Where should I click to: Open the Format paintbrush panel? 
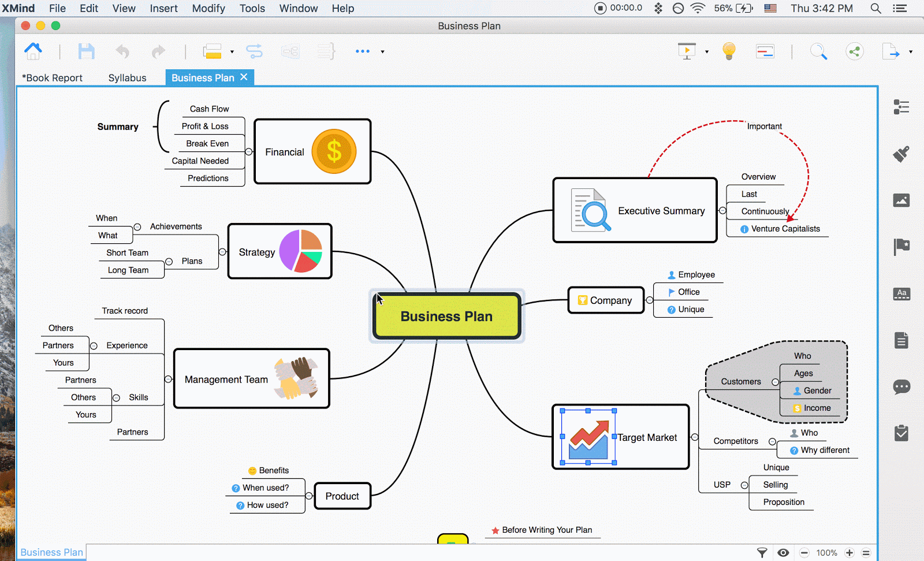(901, 154)
